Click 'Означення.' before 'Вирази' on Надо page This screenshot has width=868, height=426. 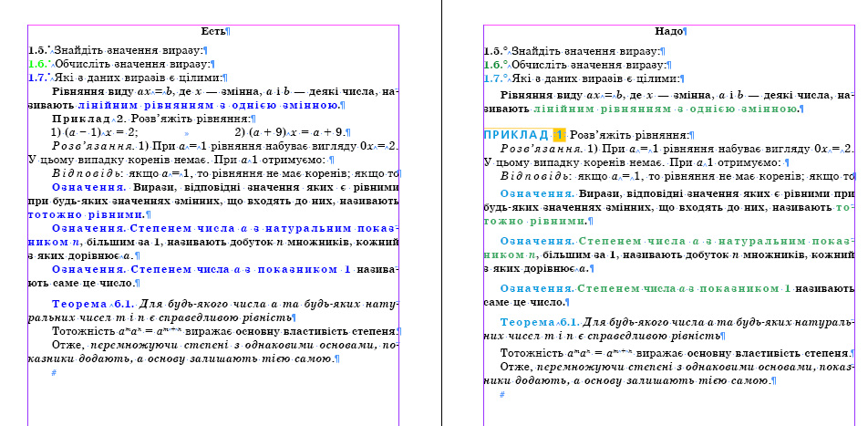(x=537, y=194)
